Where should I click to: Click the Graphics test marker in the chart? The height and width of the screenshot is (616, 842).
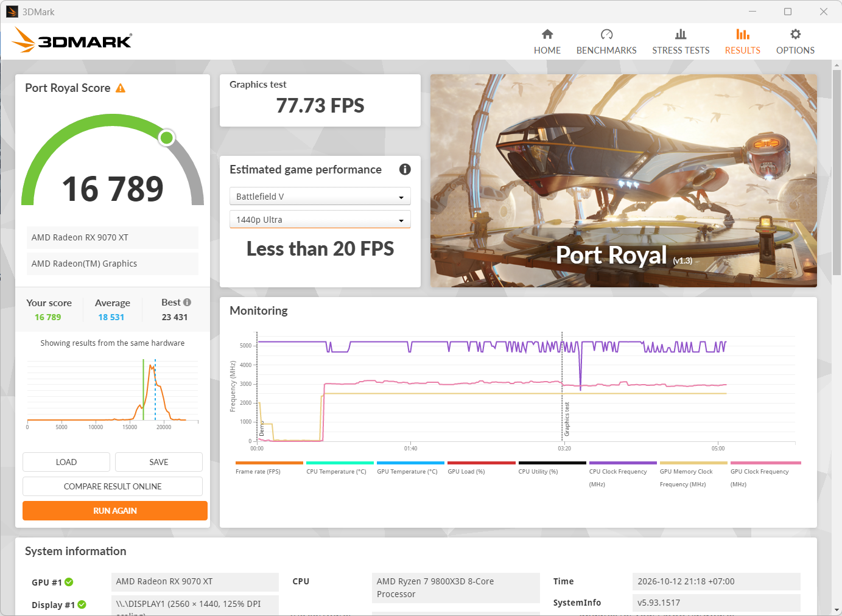567,419
